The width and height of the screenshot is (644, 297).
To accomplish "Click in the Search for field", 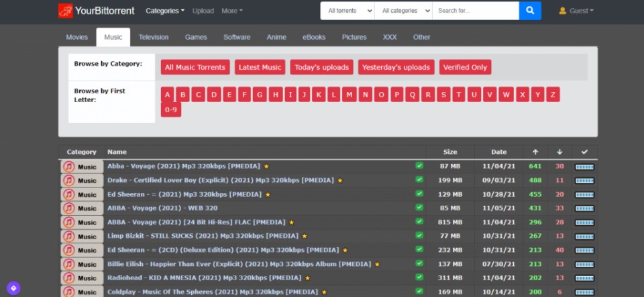I will [x=476, y=11].
